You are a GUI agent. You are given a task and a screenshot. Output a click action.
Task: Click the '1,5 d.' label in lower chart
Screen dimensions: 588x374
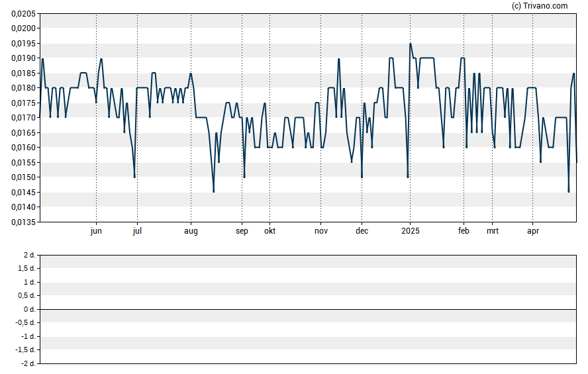[x=27, y=269]
